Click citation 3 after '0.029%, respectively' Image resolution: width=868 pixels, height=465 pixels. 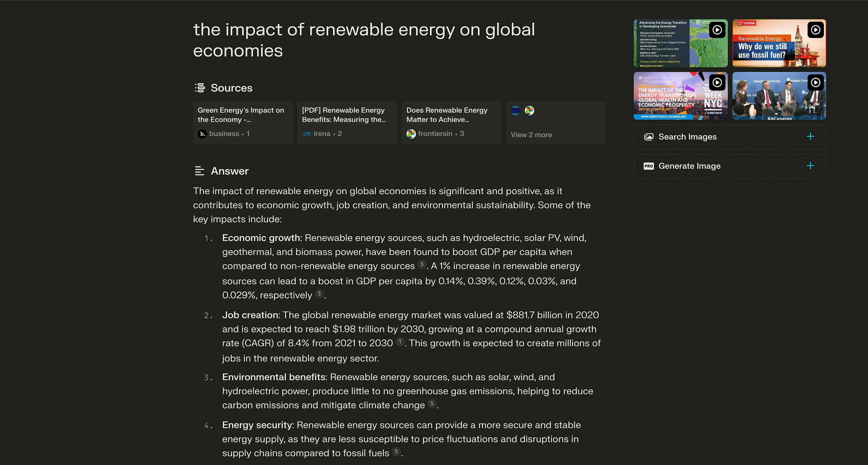tap(319, 294)
